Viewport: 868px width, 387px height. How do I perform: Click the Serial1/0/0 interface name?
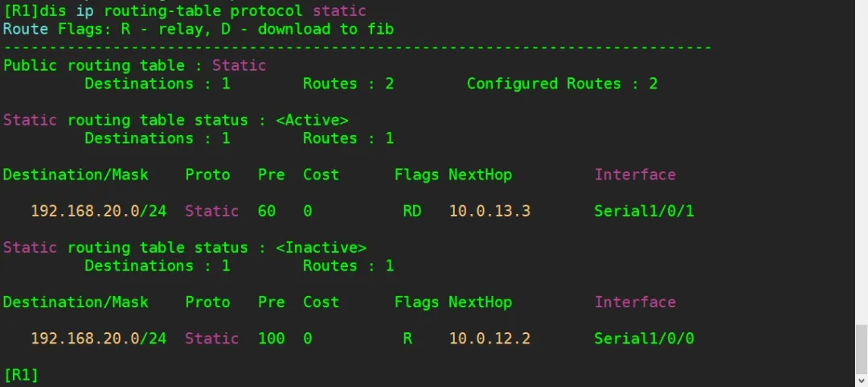pos(644,339)
